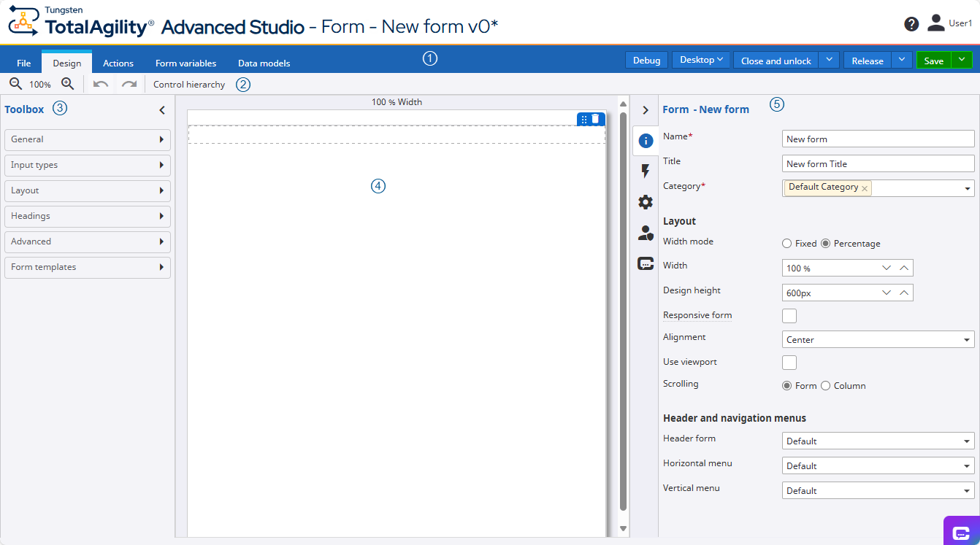Click the Debug button

point(646,59)
